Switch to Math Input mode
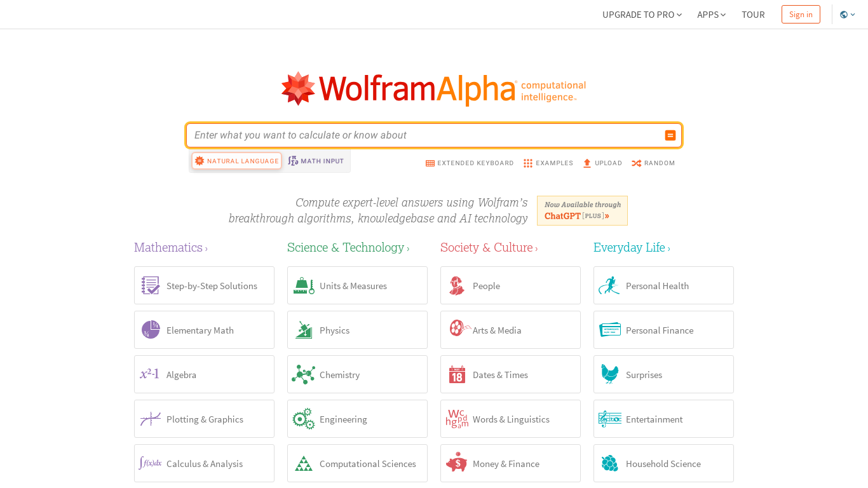The image size is (868, 488). pyautogui.click(x=315, y=160)
